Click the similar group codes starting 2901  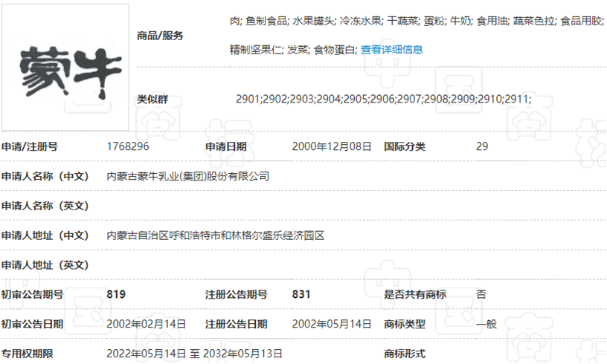[x=383, y=99]
